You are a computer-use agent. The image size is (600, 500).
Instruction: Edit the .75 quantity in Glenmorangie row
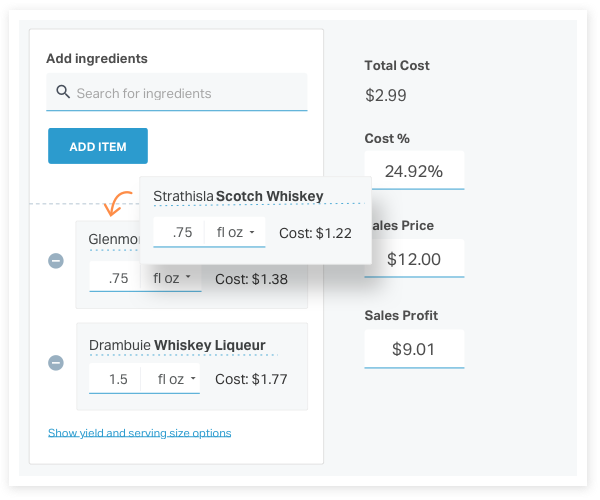[115, 278]
